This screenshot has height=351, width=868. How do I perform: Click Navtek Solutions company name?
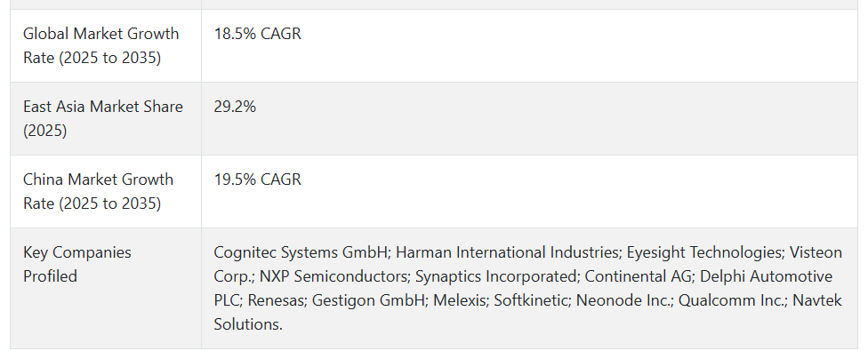coord(817,300)
